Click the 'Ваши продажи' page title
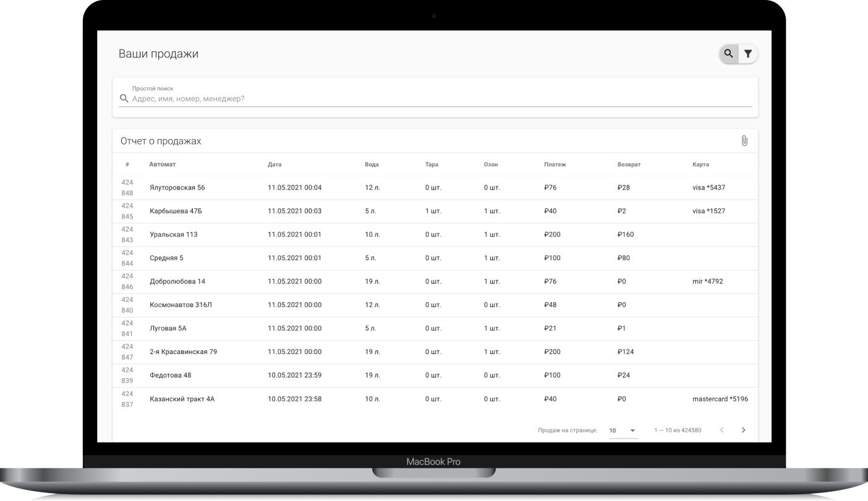868x501 pixels. pos(158,54)
